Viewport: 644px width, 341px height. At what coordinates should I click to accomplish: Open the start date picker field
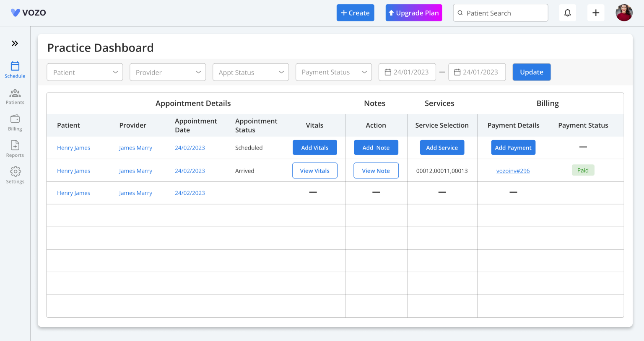click(407, 72)
